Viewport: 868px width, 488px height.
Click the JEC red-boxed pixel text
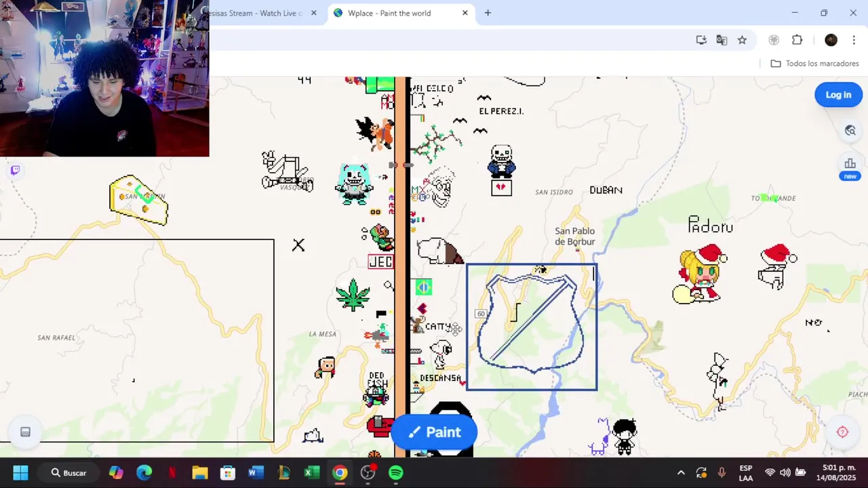coord(380,262)
